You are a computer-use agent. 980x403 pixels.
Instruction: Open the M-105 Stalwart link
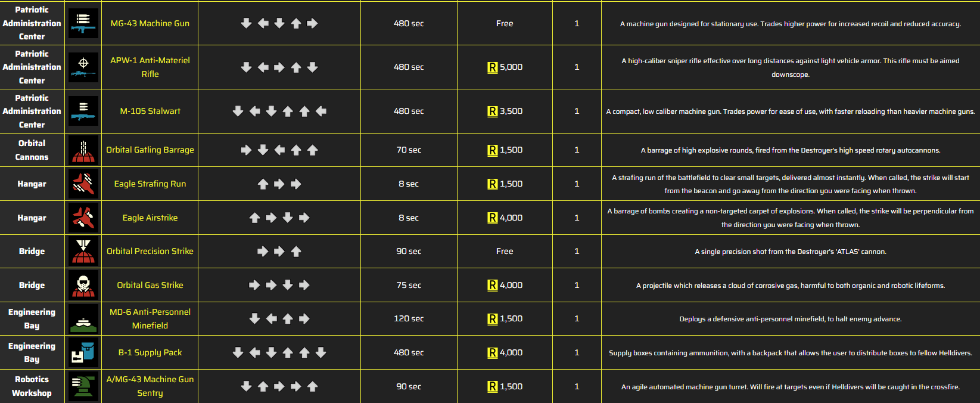coord(150,111)
